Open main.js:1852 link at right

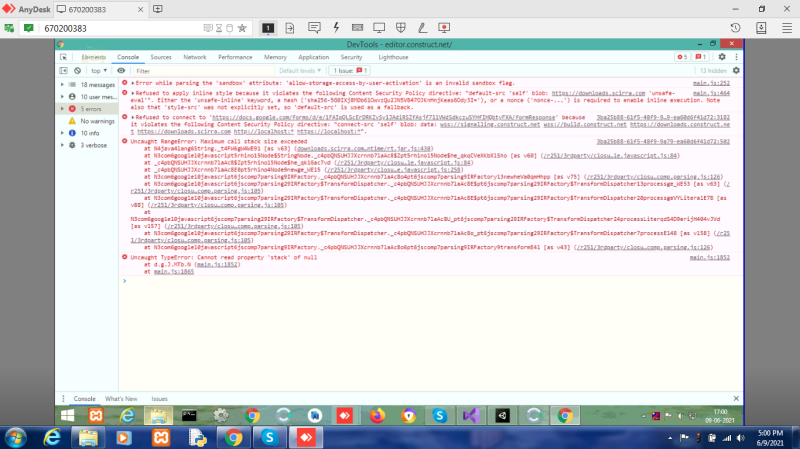point(710,258)
